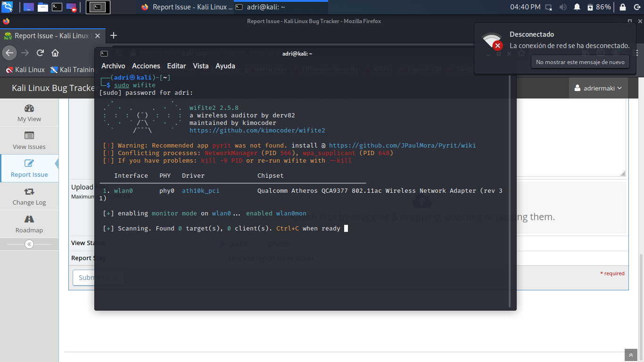
Task: Go to My View in sidebar
Action: point(29,113)
